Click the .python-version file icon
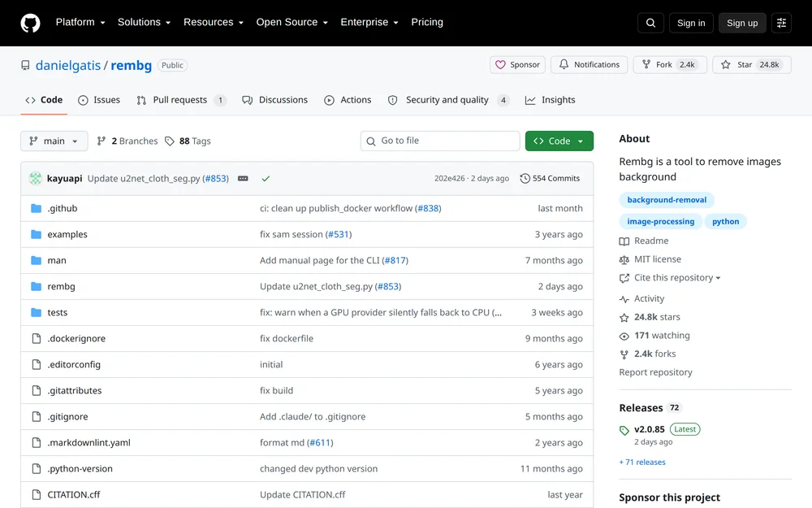 tap(37, 469)
